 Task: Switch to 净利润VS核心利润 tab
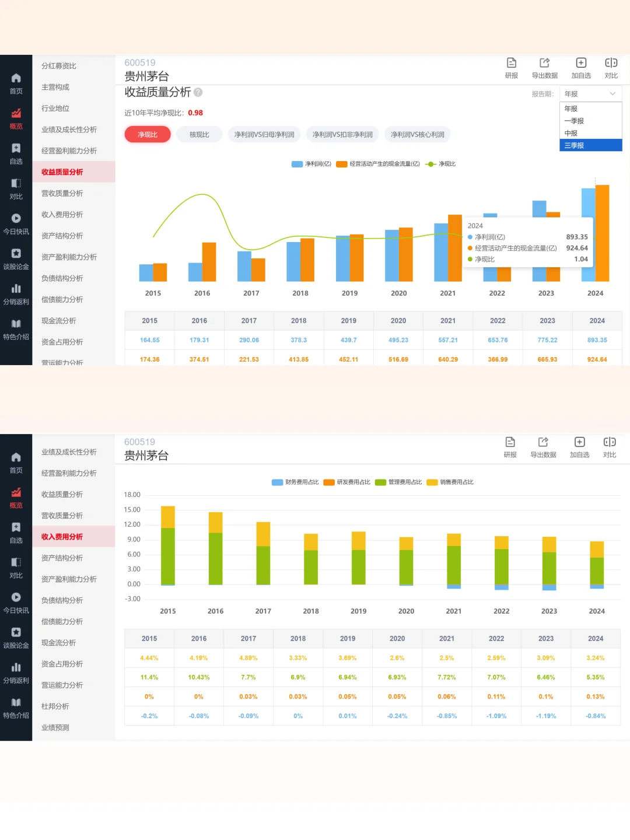pyautogui.click(x=418, y=134)
